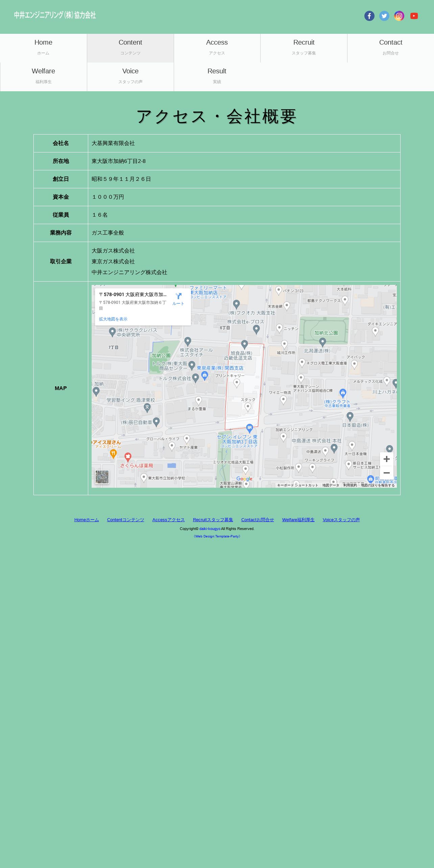The height and width of the screenshot is (868, 434).
Task: Open the Facebook social icon
Action: pyautogui.click(x=369, y=16)
